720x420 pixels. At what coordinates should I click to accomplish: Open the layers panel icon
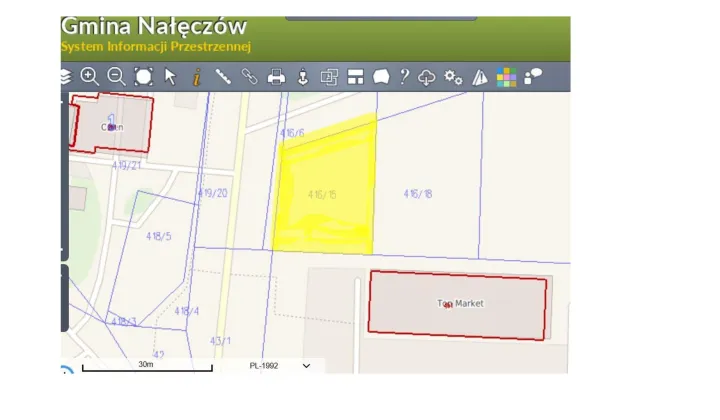point(66,77)
